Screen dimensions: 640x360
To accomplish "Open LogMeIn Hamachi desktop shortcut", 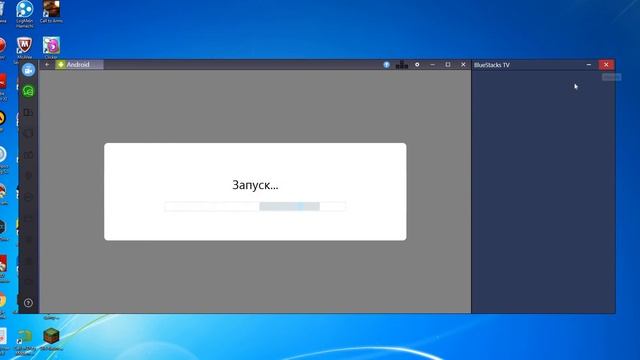I will click(x=24, y=13).
